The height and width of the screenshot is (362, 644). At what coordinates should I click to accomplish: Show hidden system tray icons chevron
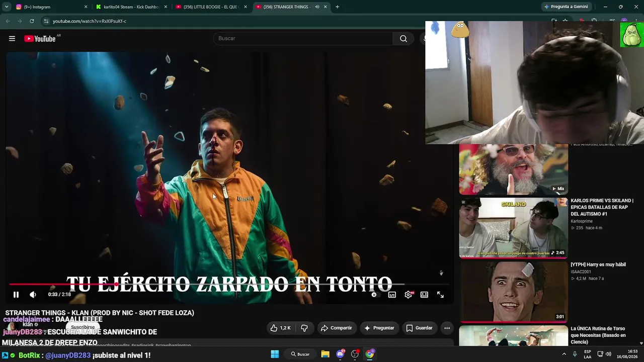563,354
